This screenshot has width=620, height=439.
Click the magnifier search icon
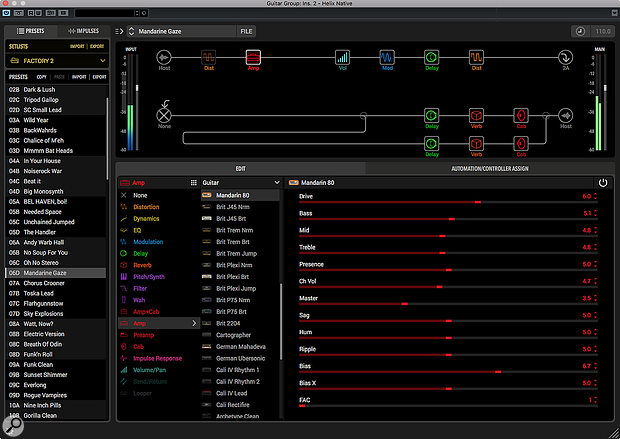coord(13,426)
